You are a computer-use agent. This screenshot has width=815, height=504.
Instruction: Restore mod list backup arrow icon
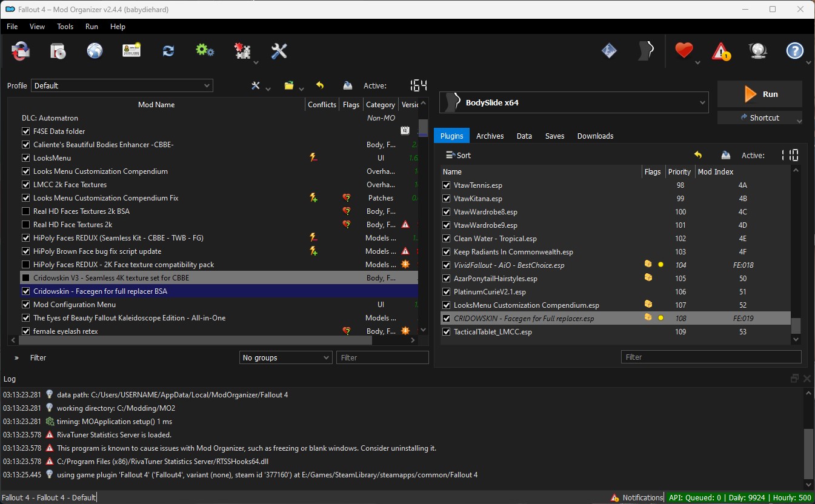coord(320,86)
